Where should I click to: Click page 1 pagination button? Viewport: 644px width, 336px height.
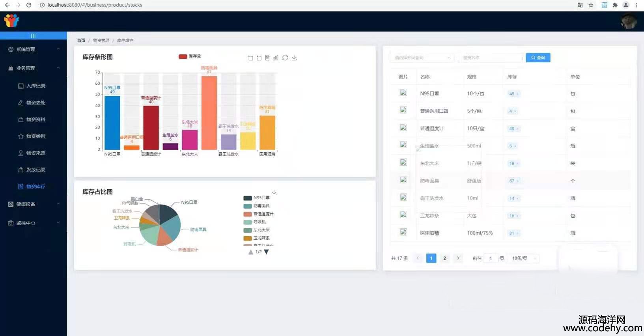(431, 258)
